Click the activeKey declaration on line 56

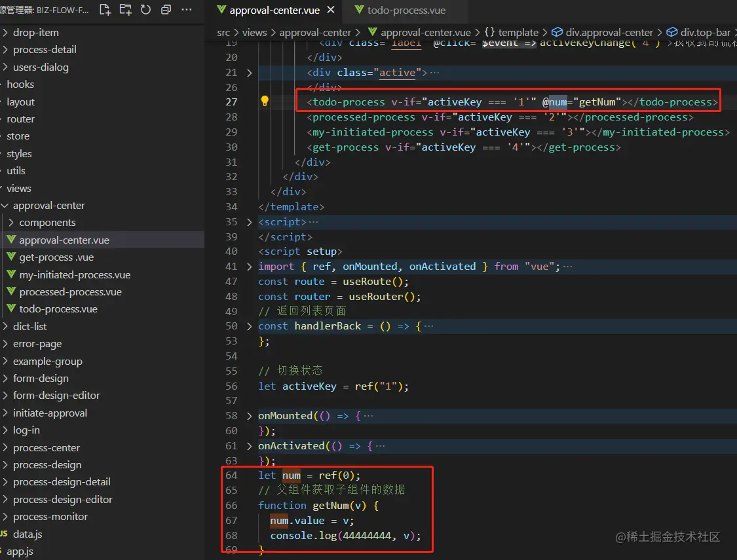[309, 386]
